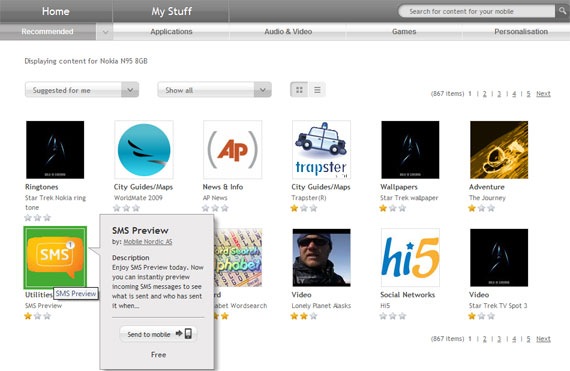Click Trapster(R) title text
The width and height of the screenshot is (570, 371).
[309, 198]
